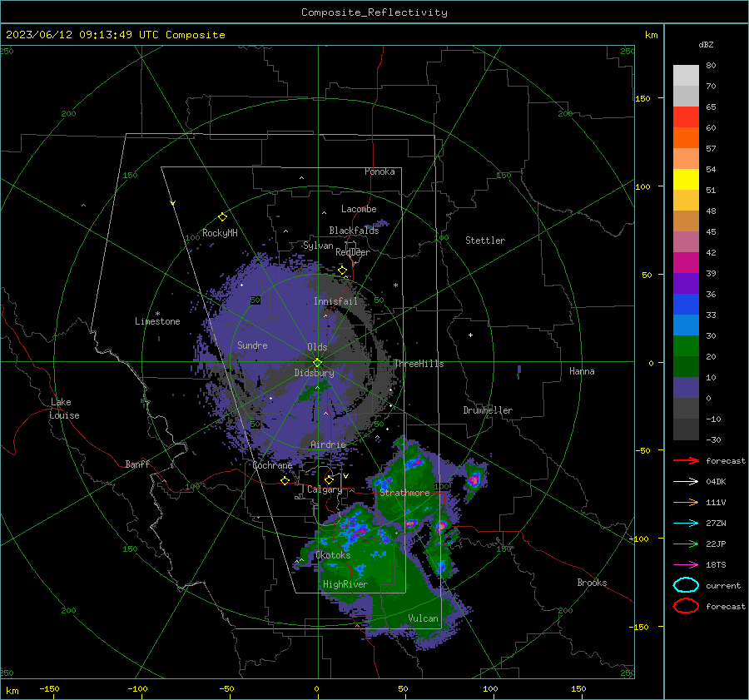Click the 'Cochrane' city label
749x700 pixels.
(x=272, y=465)
